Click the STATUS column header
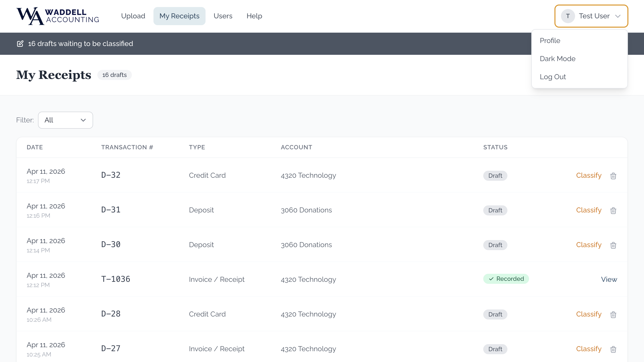 coord(495,147)
